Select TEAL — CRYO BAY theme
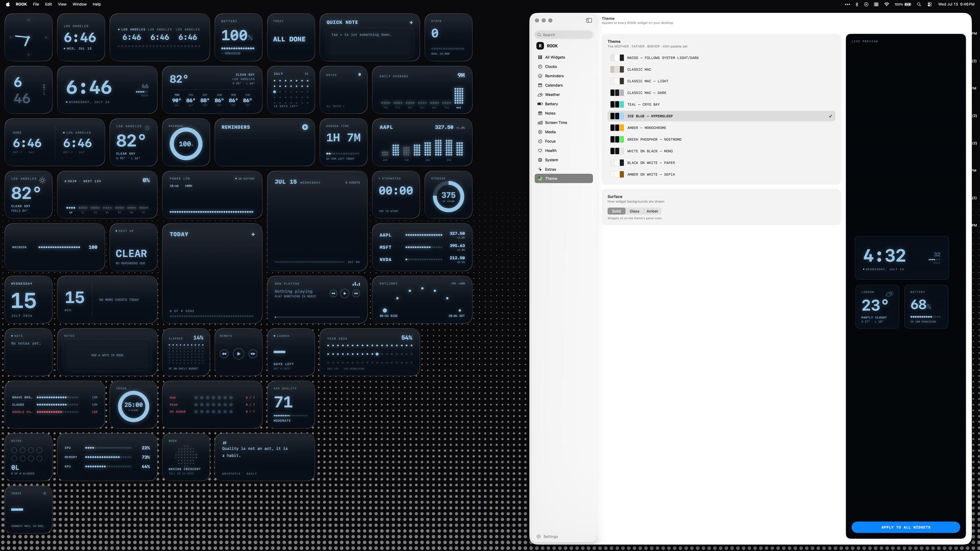Image resolution: width=980 pixels, height=551 pixels. [721, 105]
